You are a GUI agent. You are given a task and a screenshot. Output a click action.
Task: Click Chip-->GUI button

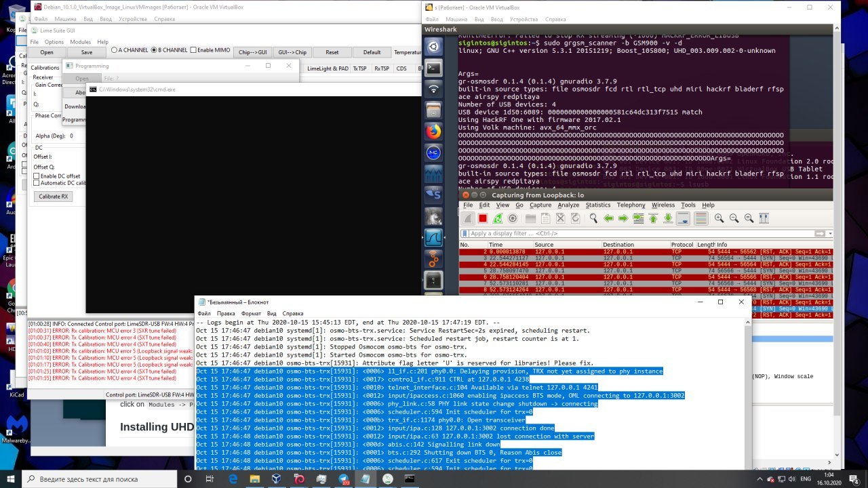point(253,52)
